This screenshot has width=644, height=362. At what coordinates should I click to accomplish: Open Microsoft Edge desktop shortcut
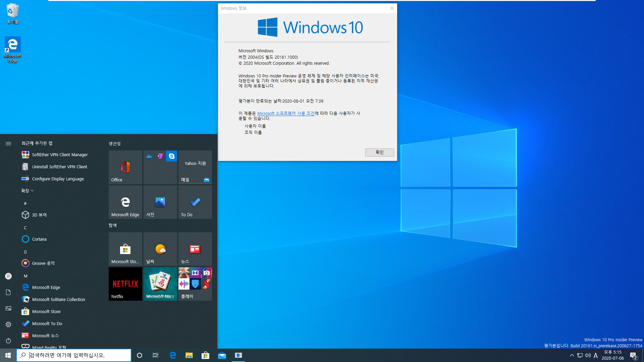coord(13,50)
